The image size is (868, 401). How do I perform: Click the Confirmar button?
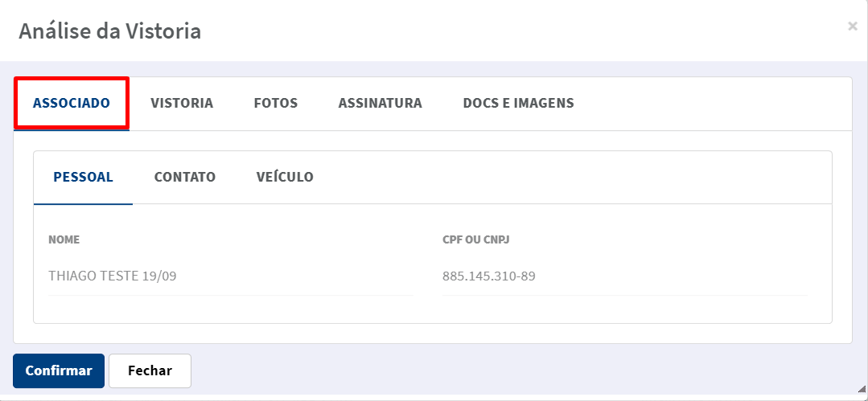click(59, 370)
